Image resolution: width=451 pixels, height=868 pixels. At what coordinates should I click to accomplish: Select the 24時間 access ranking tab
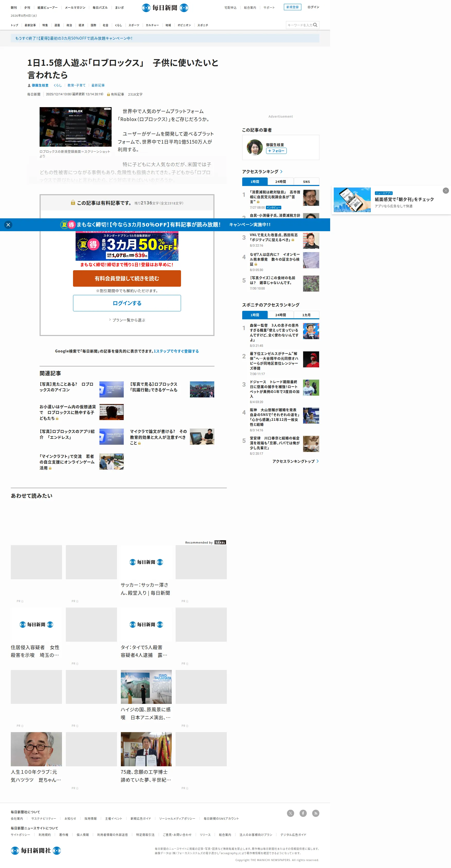(x=281, y=182)
